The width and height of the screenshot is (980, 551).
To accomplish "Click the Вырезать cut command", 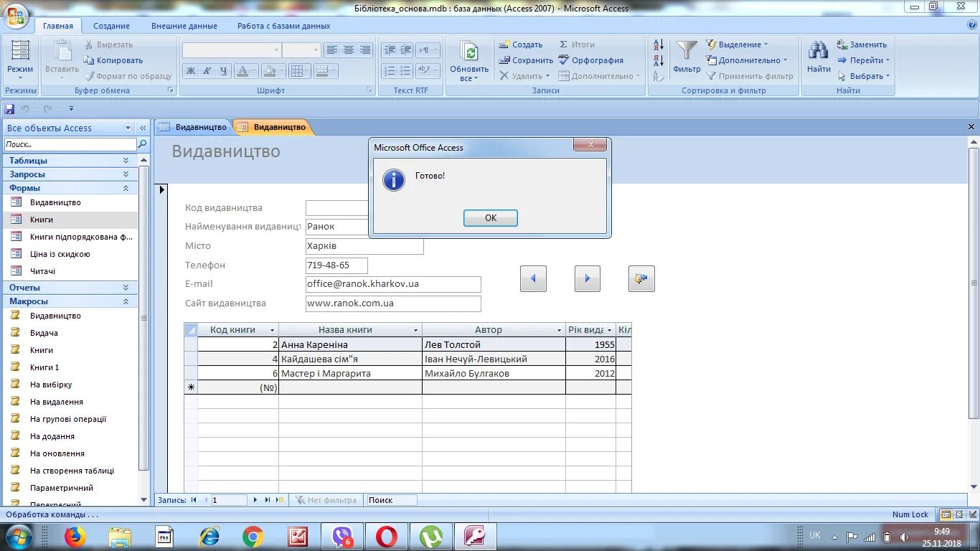I will pos(108,44).
